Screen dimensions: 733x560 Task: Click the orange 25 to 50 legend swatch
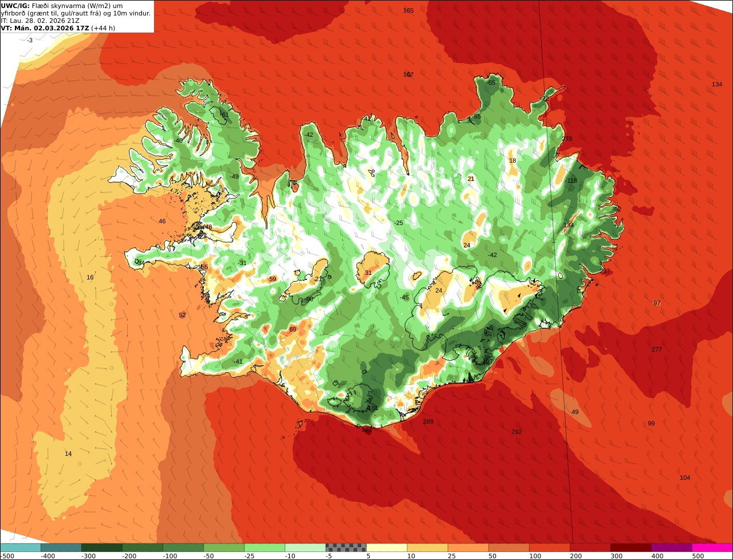coord(468,547)
